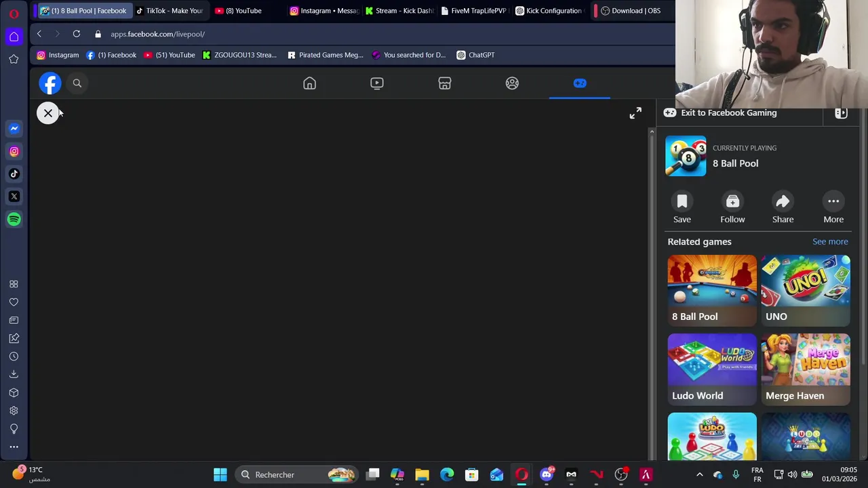Open ZGOUGOU13 Stream bookmark
This screenshot has width=868, height=488.
239,55
